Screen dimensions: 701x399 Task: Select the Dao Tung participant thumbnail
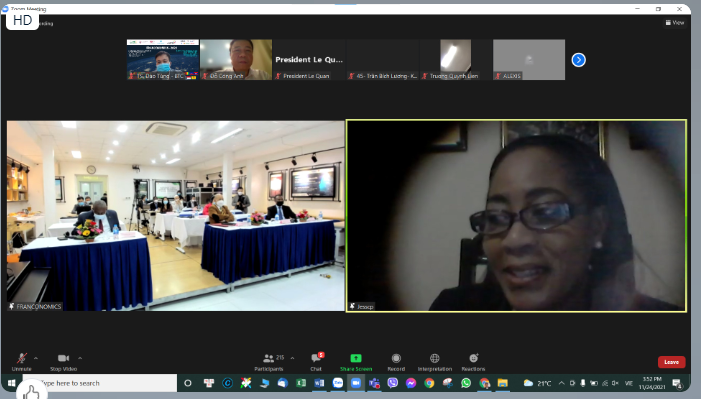(x=163, y=59)
